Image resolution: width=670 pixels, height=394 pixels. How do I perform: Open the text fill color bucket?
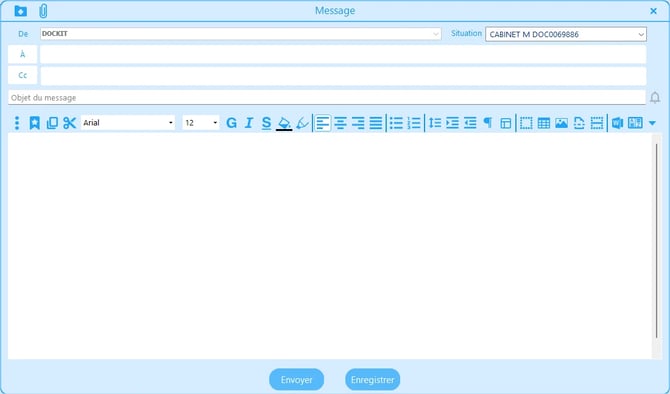[x=284, y=123]
